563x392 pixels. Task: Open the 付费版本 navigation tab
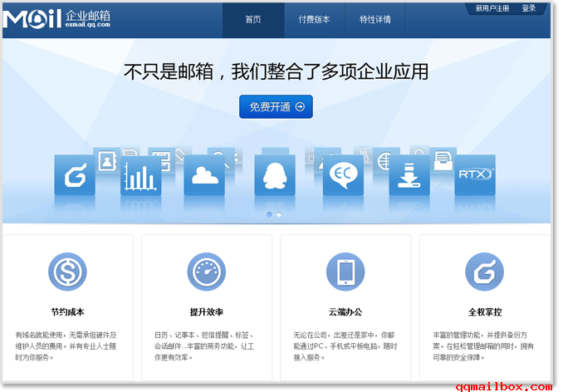[315, 20]
